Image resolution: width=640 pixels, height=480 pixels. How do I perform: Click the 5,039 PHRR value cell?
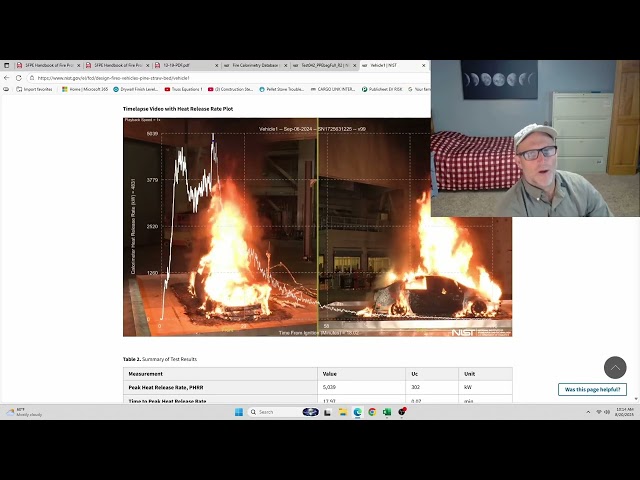point(361,387)
